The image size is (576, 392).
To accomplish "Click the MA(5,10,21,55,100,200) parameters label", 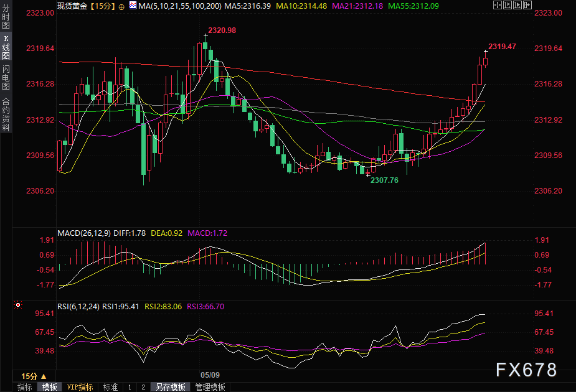I will (179, 6).
